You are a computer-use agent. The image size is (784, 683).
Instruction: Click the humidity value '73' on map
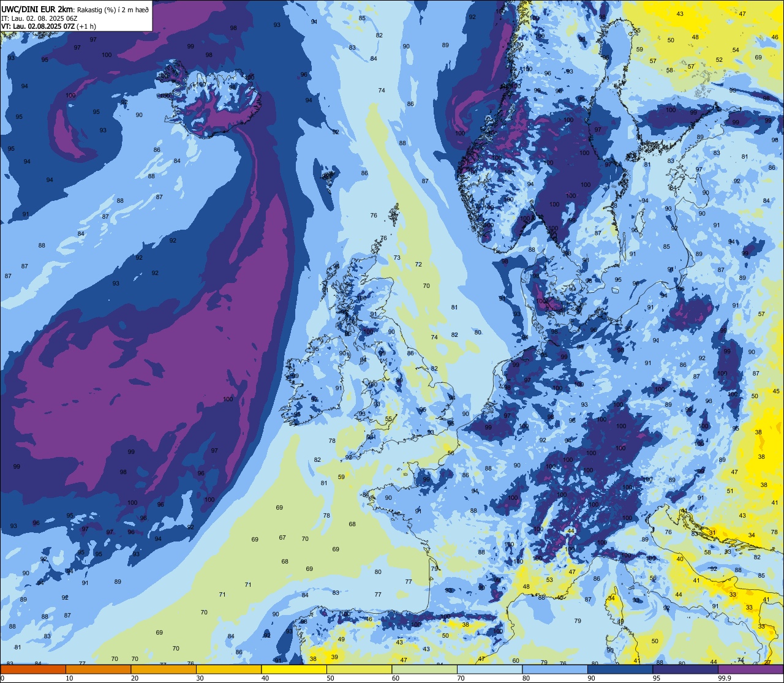[x=397, y=258]
